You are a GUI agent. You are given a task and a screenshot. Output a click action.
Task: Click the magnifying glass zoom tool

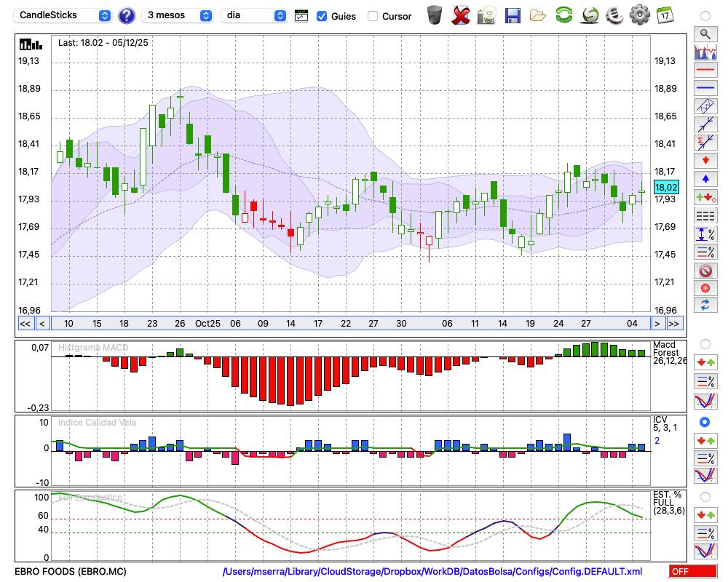(705, 33)
